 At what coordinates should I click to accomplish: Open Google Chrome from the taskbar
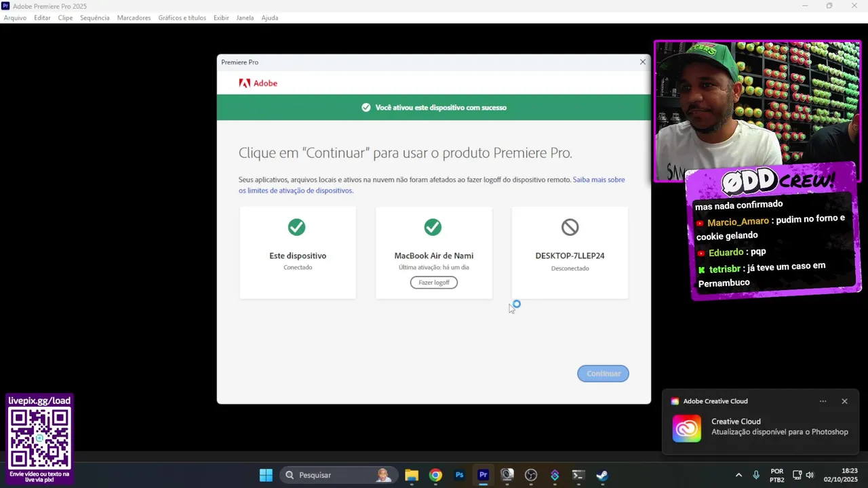(435, 475)
